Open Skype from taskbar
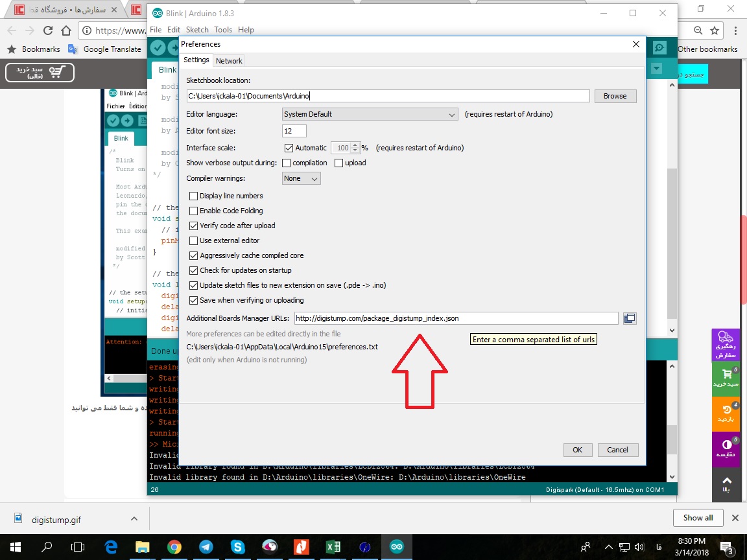This screenshot has height=560, width=747. pos(238,547)
